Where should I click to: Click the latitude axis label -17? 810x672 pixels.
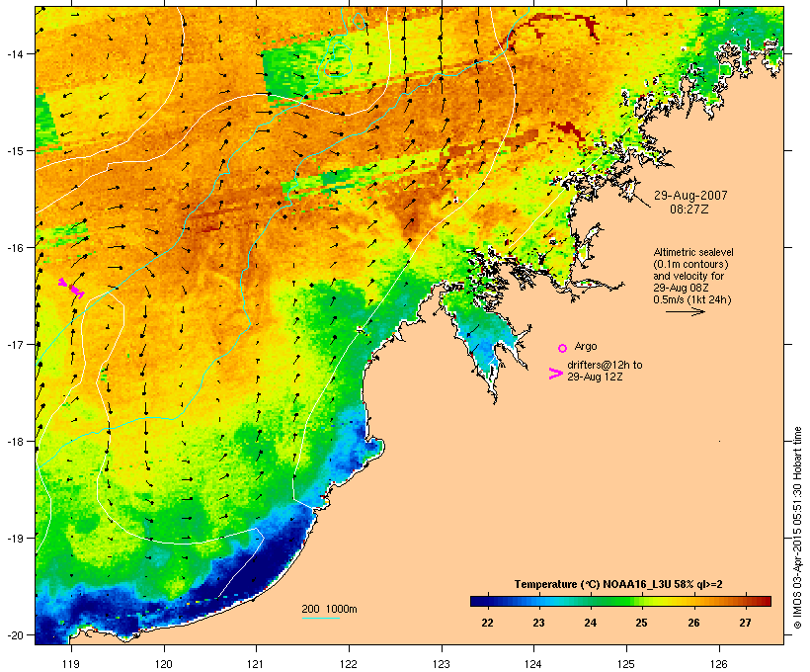coord(14,344)
